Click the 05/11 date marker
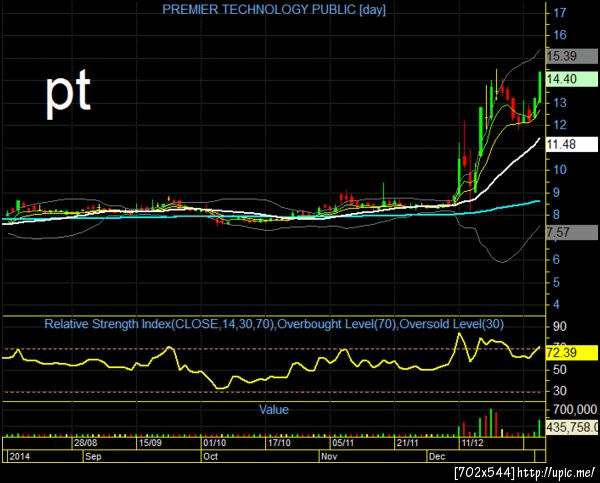The image size is (600, 483). [343, 443]
